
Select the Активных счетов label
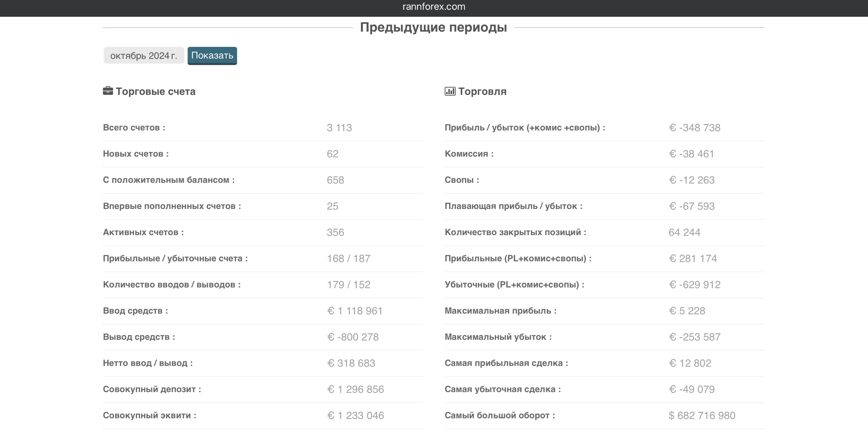tap(143, 232)
